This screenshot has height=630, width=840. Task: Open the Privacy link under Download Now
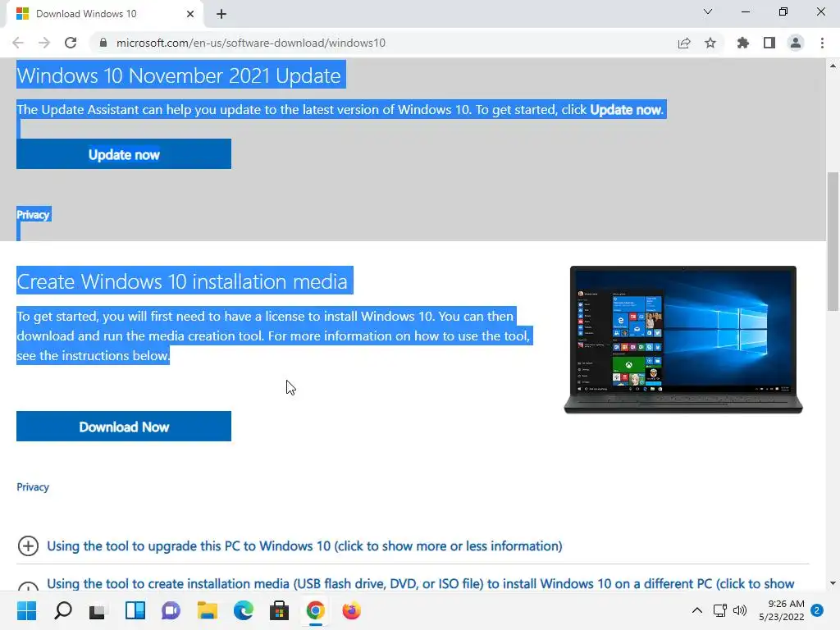click(33, 487)
